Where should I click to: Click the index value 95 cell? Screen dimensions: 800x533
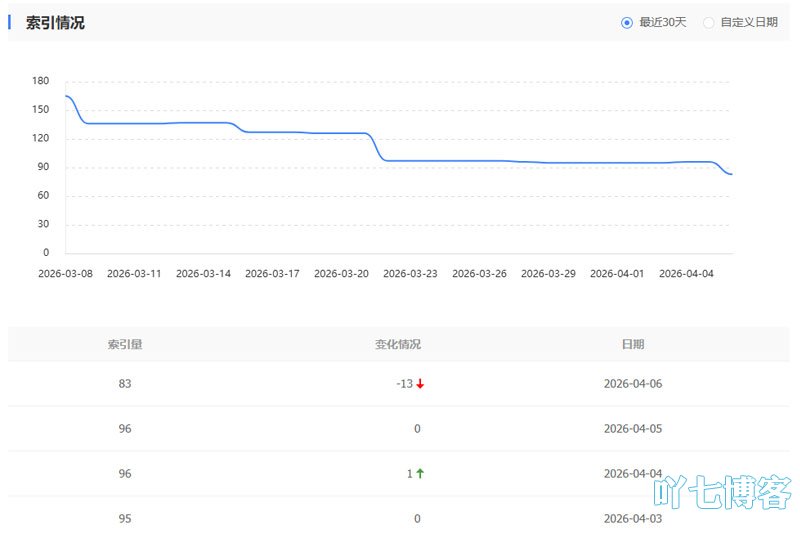(x=125, y=519)
